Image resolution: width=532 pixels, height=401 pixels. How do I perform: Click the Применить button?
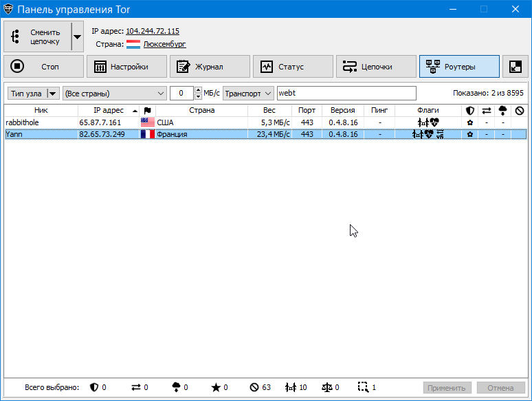[x=447, y=388]
